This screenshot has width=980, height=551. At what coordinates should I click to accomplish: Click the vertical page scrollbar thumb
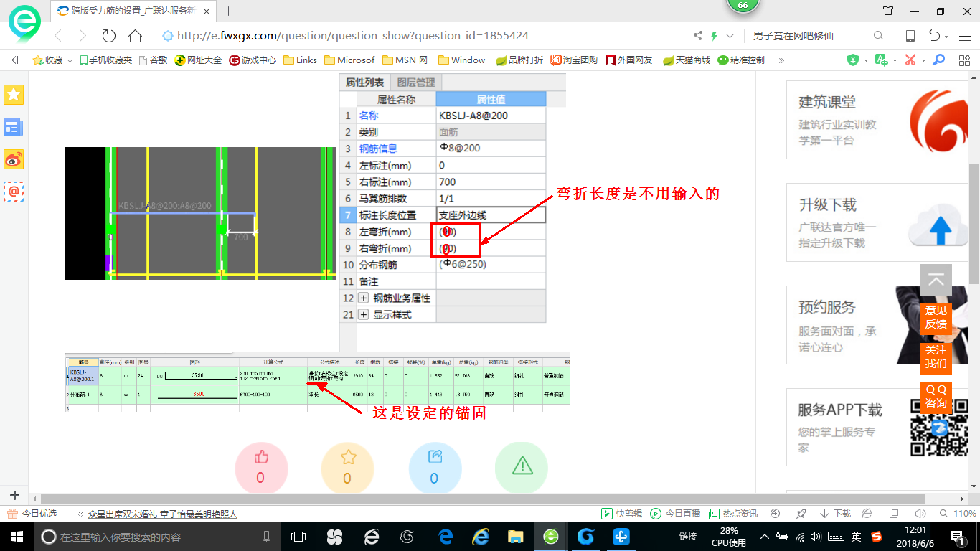pos(974,224)
